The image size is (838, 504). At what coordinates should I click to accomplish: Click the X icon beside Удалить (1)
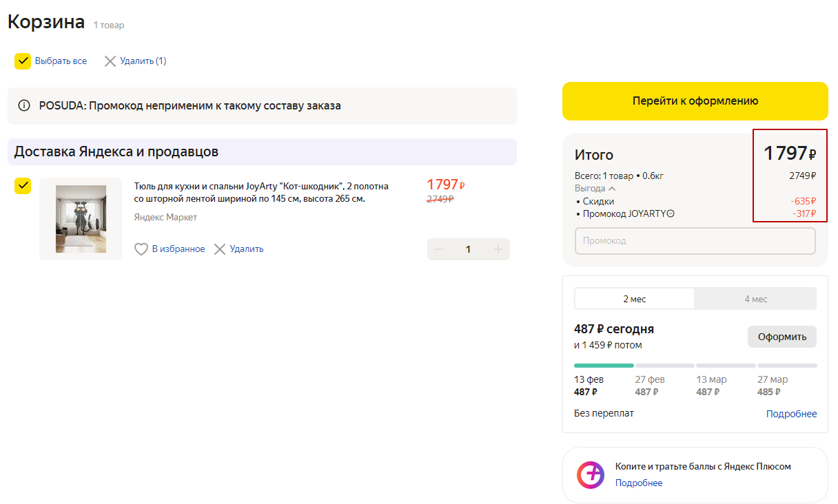110,61
